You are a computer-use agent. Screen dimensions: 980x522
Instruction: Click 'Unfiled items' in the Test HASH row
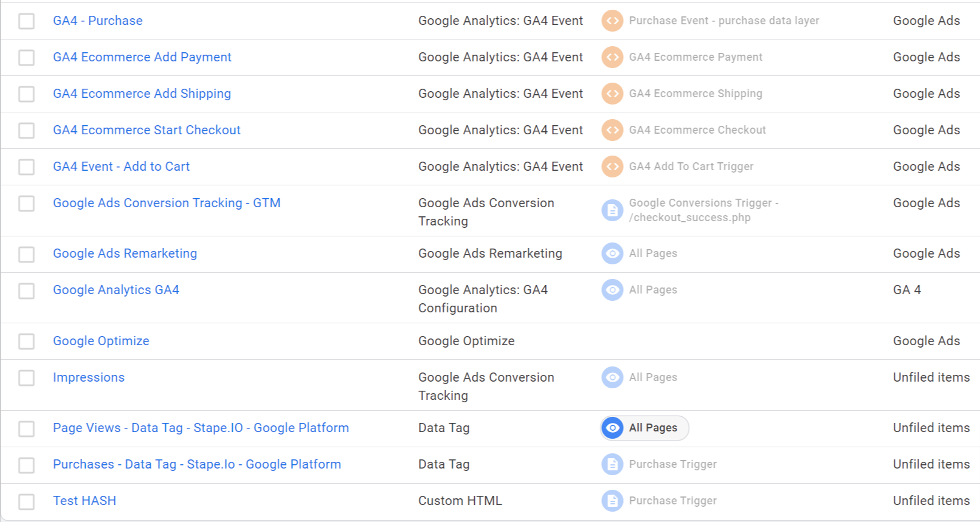931,501
